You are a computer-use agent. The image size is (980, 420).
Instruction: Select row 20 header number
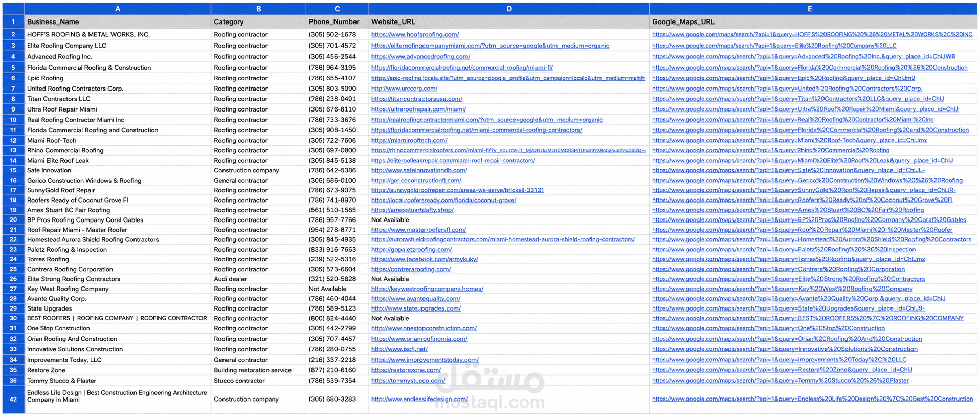13,220
